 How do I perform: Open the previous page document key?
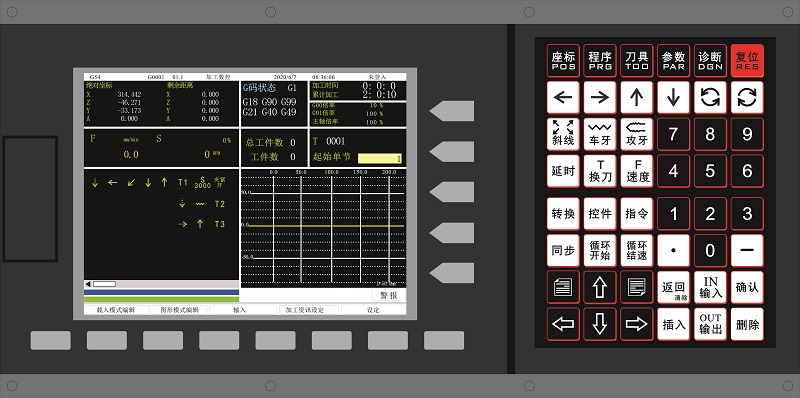pos(563,287)
